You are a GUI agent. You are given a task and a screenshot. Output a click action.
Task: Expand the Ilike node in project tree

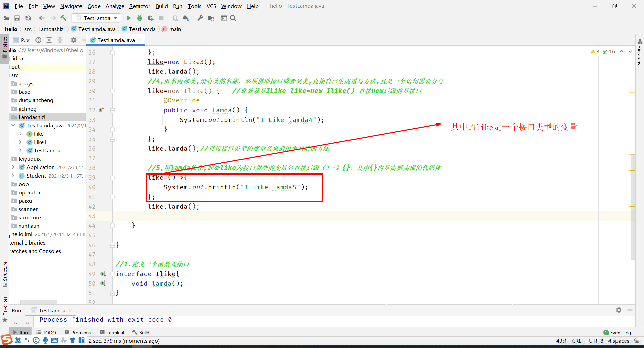point(21,134)
